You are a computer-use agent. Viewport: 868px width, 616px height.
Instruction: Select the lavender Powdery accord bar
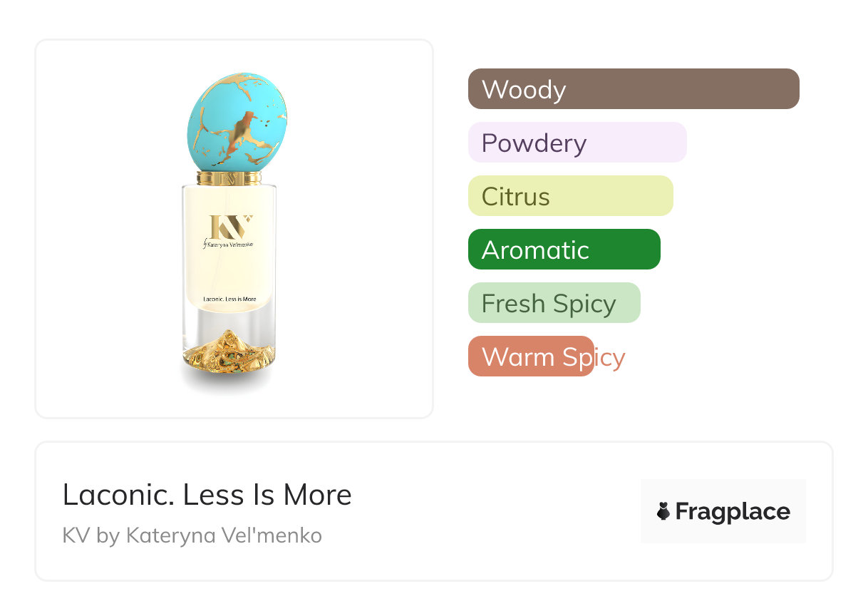click(x=577, y=143)
